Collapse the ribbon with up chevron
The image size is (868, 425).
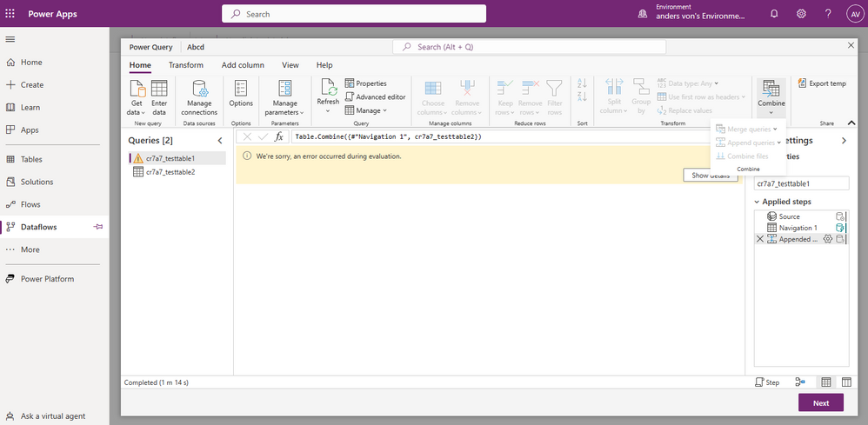[x=851, y=123]
